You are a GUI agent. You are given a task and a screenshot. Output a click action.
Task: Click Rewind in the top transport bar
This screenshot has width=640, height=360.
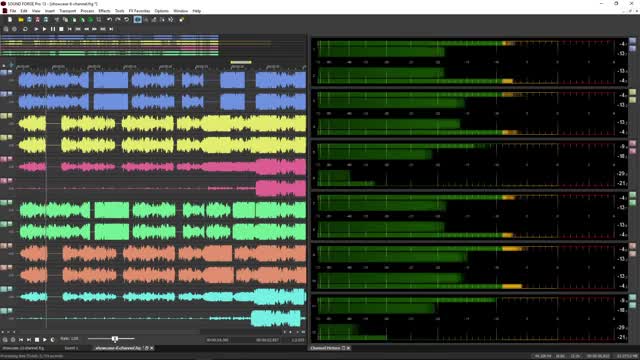coord(86,29)
